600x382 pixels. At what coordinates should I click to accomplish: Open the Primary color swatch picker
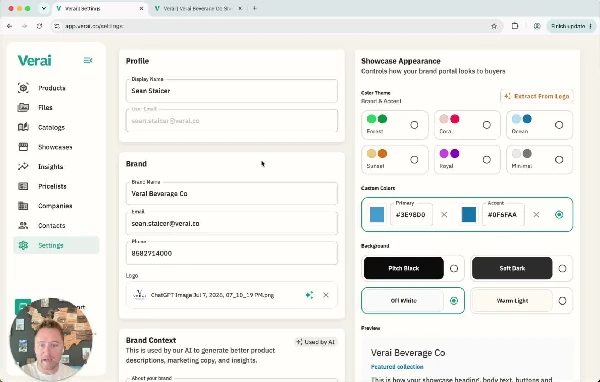pyautogui.click(x=377, y=215)
